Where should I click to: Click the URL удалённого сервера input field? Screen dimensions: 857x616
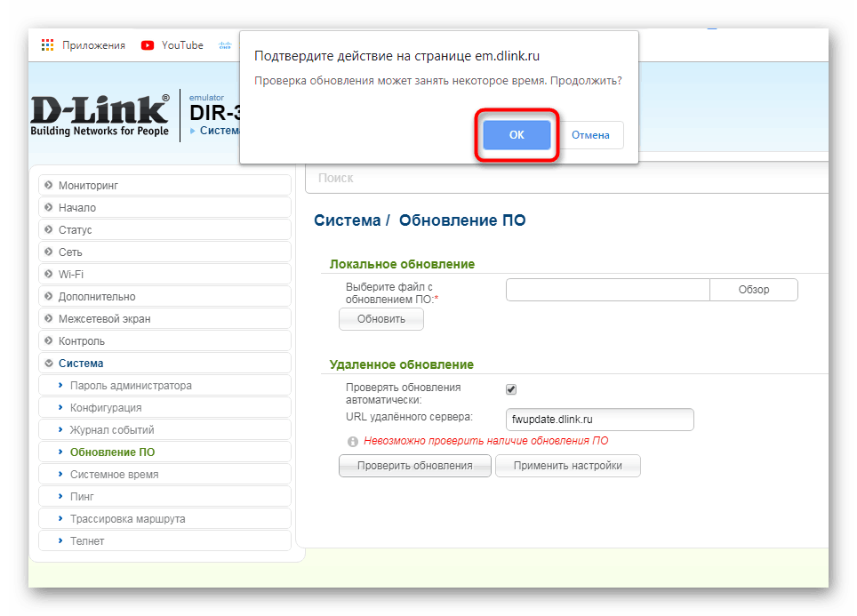(599, 419)
